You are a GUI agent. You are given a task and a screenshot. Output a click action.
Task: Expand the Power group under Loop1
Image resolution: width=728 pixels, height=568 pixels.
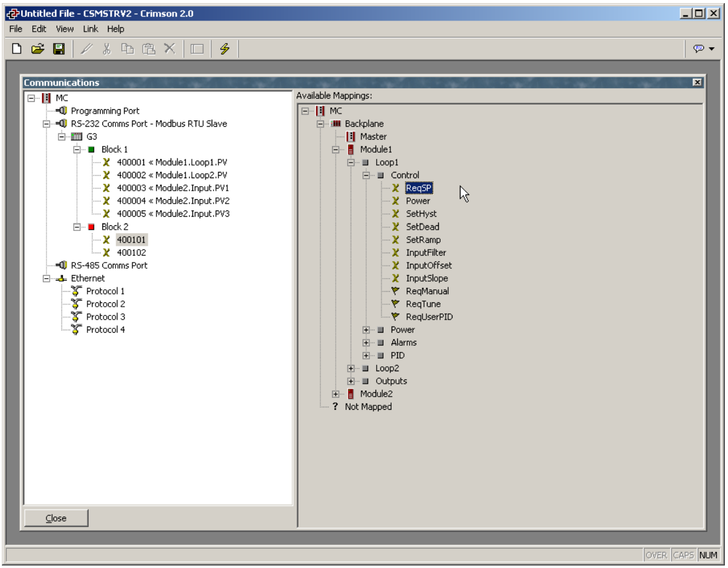366,330
